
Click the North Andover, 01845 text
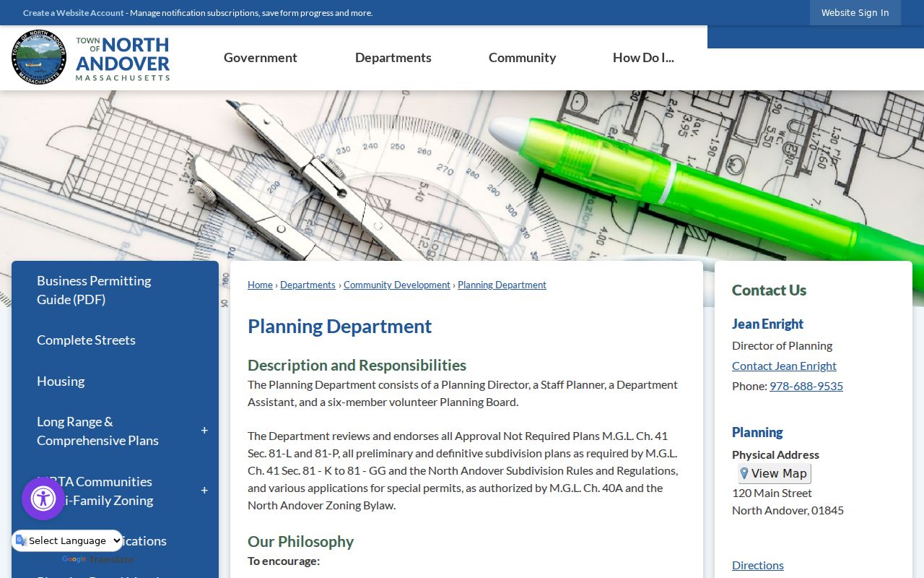coord(788,510)
